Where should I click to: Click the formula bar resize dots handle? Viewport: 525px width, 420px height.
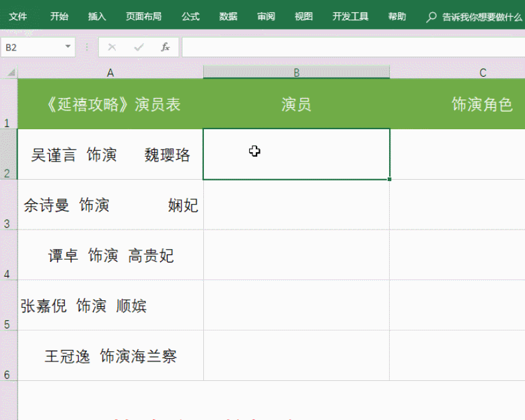(x=87, y=47)
